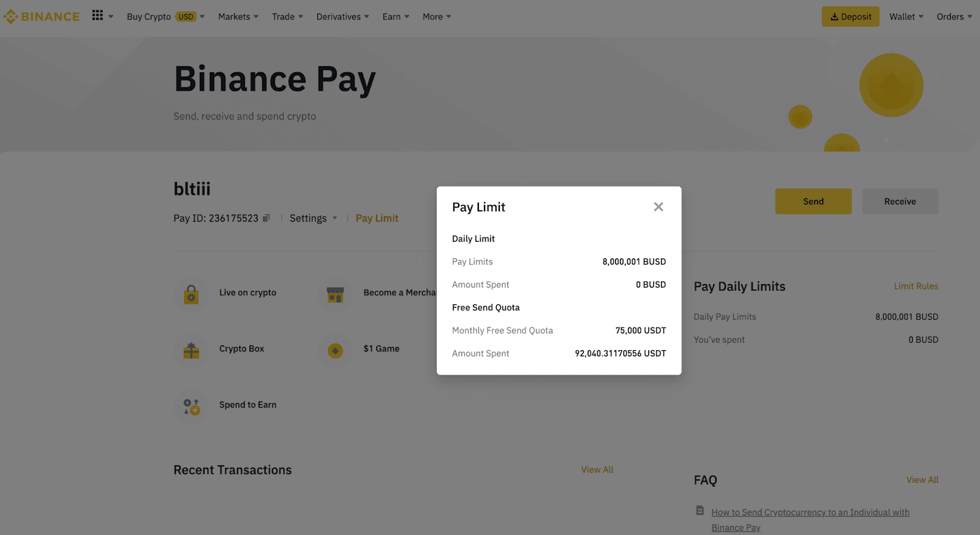Image resolution: width=980 pixels, height=535 pixels.
Task: Select the USD currency badge
Action: [186, 17]
